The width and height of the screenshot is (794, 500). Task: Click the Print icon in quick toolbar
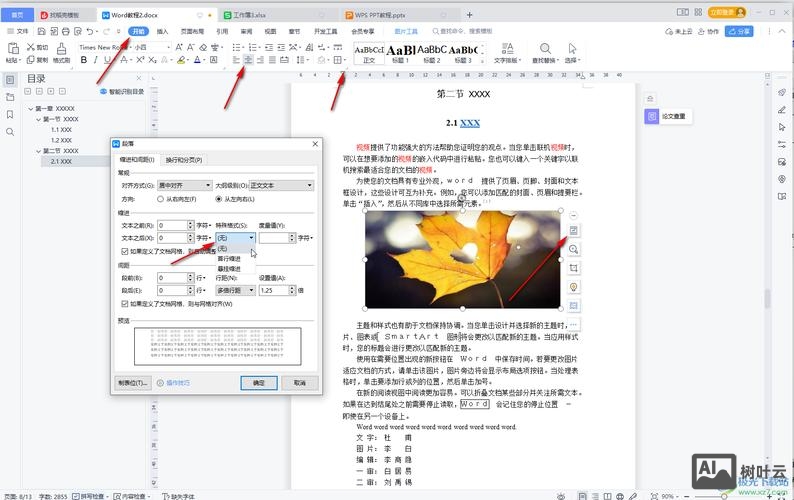coord(65,31)
